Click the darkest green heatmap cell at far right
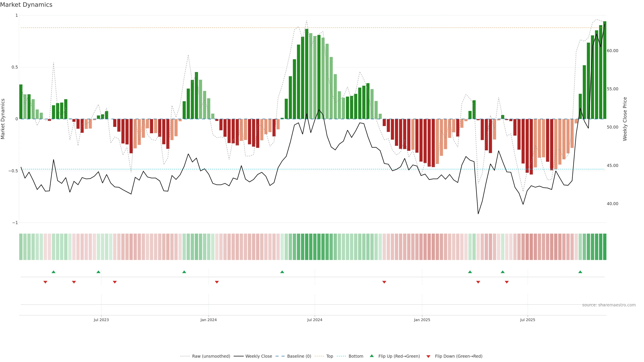The width and height of the screenshot is (644, 362). point(604,247)
